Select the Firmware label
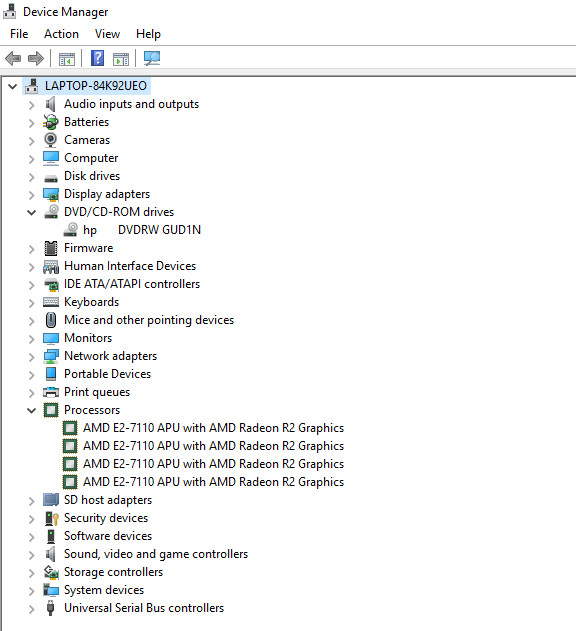Viewport: 576px width, 631px height. click(89, 248)
